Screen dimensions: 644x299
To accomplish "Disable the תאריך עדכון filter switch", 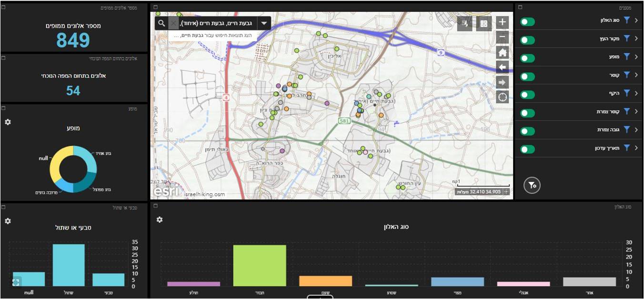I will tap(527, 149).
